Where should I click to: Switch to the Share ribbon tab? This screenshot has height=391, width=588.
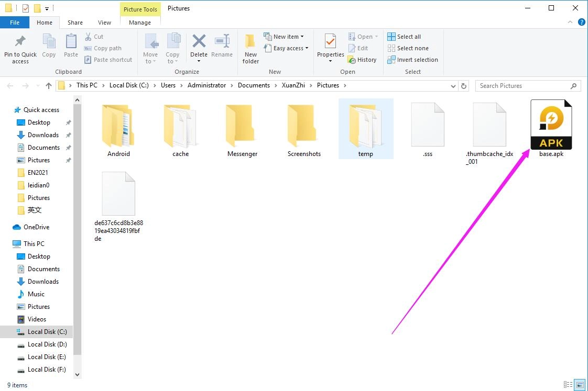(x=75, y=23)
